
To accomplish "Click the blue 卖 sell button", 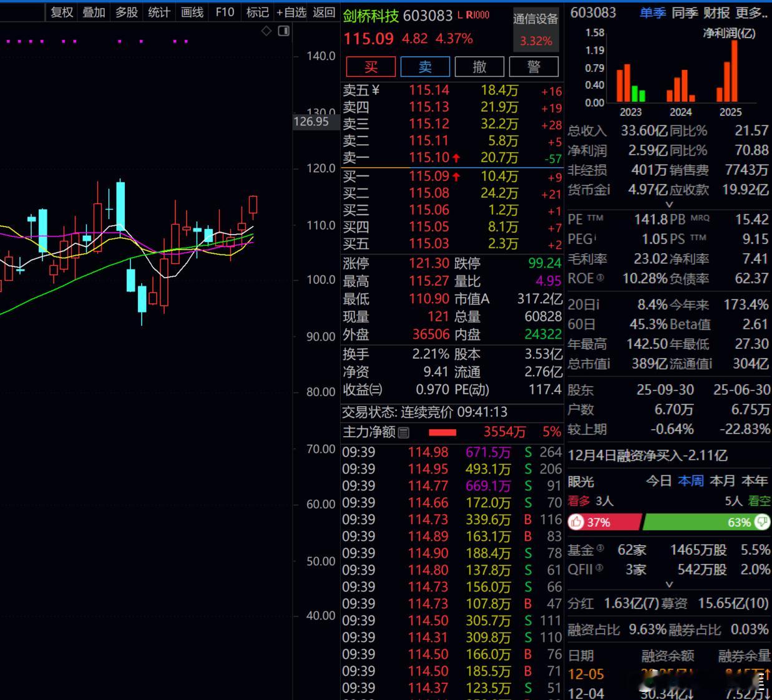I will tap(425, 67).
